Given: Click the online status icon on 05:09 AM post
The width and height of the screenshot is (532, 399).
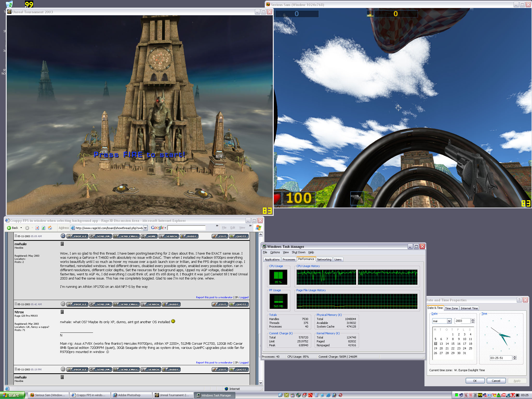Looking at the screenshot, I should click(63, 236).
